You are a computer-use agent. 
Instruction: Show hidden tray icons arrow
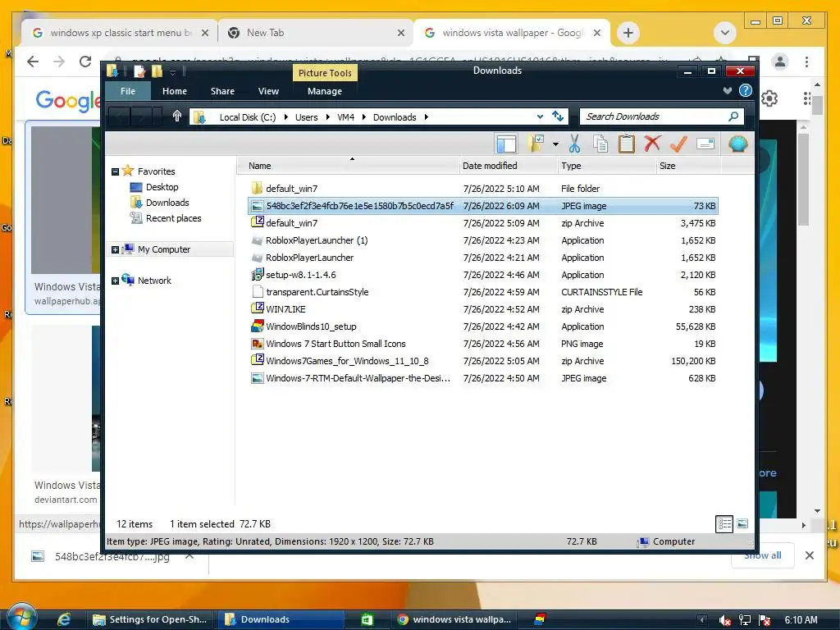pos(702,620)
